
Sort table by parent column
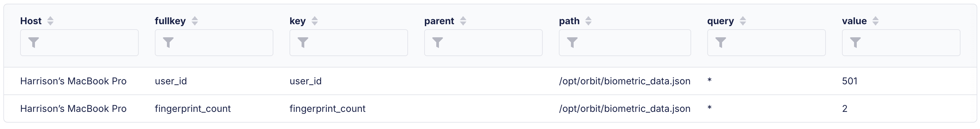(463, 21)
